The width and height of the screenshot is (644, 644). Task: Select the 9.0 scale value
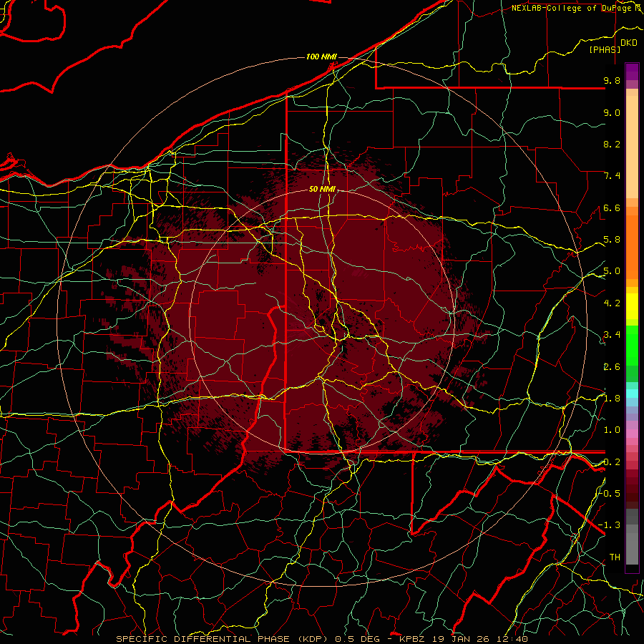pyautogui.click(x=612, y=112)
